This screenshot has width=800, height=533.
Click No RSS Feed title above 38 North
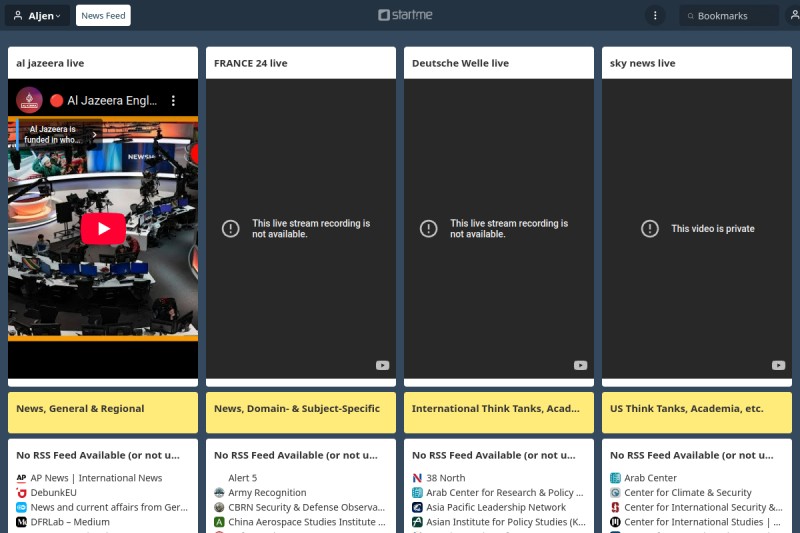click(494, 455)
